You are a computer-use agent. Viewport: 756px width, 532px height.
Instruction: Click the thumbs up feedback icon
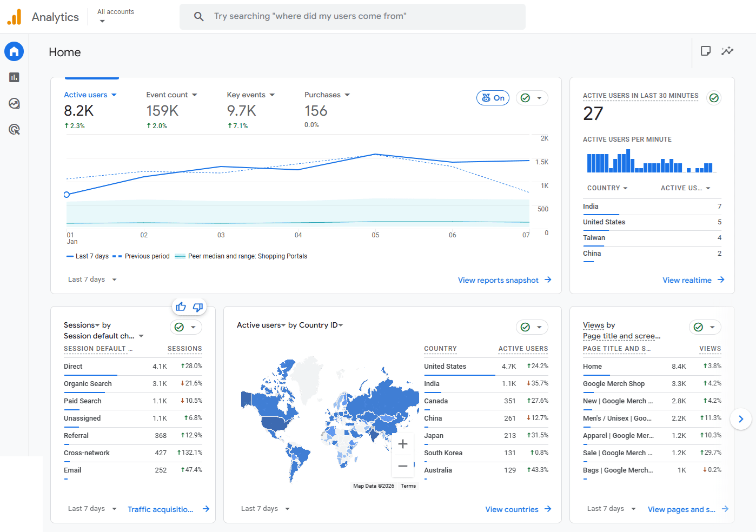181,307
